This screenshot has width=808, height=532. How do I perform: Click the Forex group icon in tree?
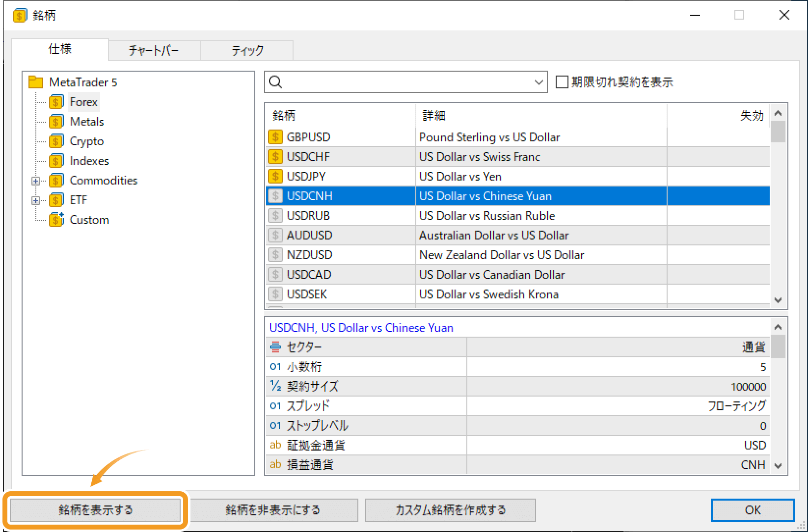click(x=56, y=102)
